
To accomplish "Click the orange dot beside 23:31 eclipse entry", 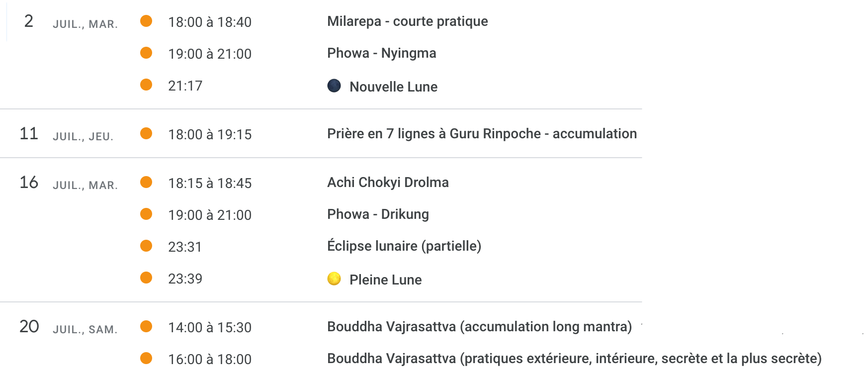I will click(x=146, y=246).
